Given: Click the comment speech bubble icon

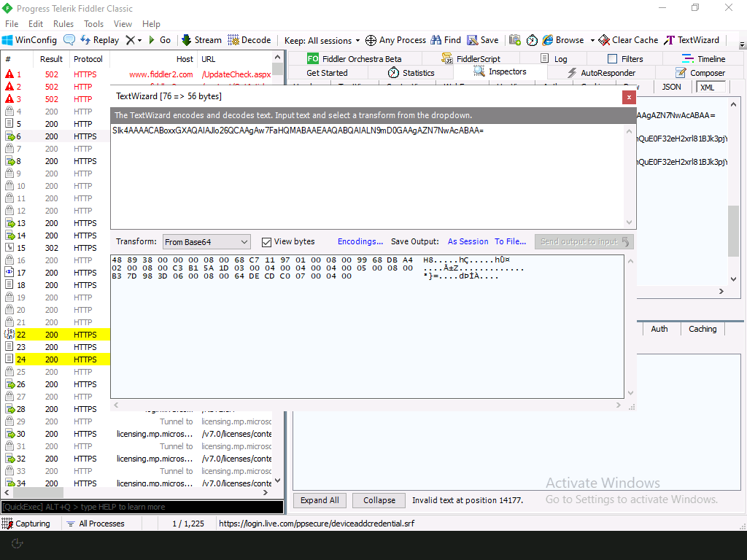Looking at the screenshot, I should pyautogui.click(x=69, y=40).
